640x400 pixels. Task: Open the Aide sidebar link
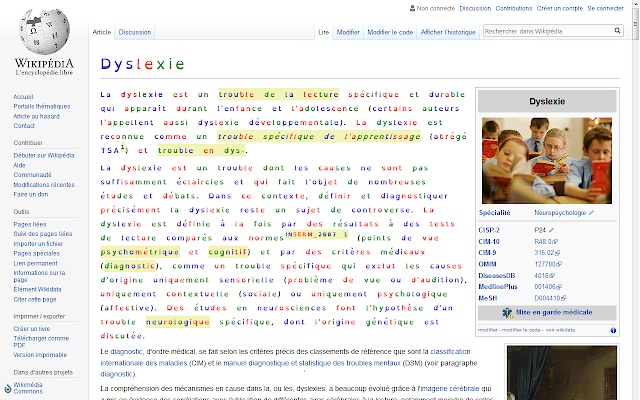pyautogui.click(x=19, y=165)
